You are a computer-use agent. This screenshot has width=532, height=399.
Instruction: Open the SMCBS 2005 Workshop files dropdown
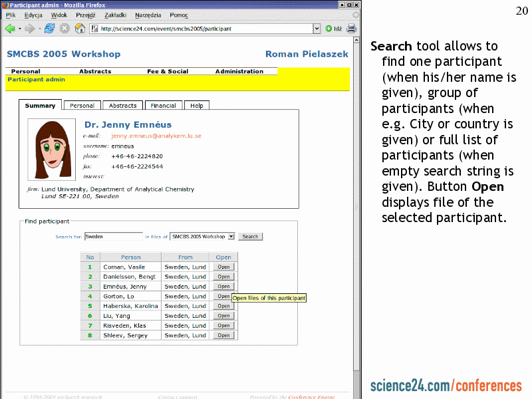coord(231,236)
